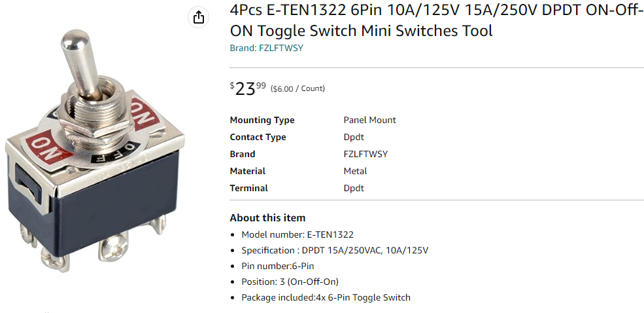
Task: Click the $23.99 price
Action: [248, 88]
